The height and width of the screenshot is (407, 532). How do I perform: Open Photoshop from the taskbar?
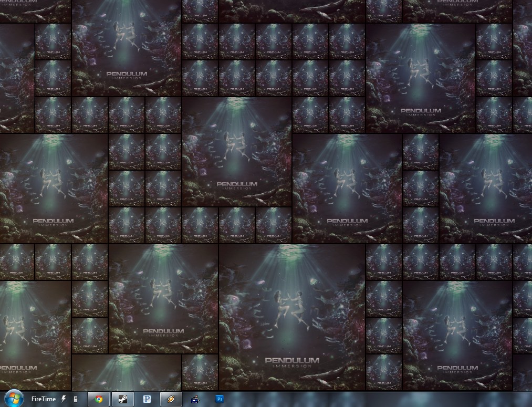coord(220,399)
